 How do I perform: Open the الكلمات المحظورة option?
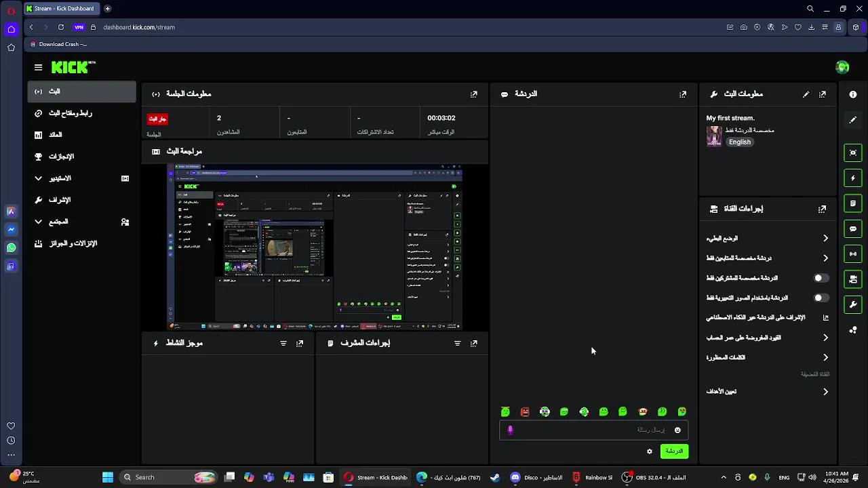pyautogui.click(x=767, y=357)
